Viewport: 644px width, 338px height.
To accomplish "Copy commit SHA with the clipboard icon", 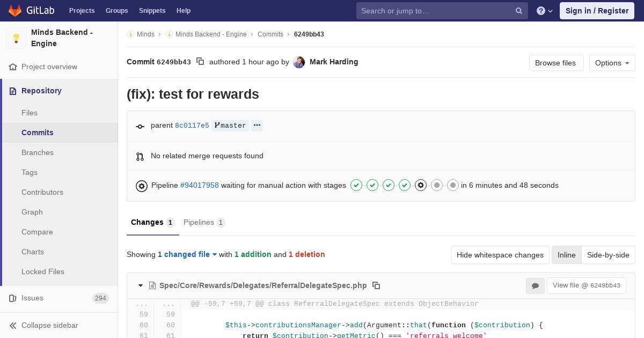I will point(200,62).
